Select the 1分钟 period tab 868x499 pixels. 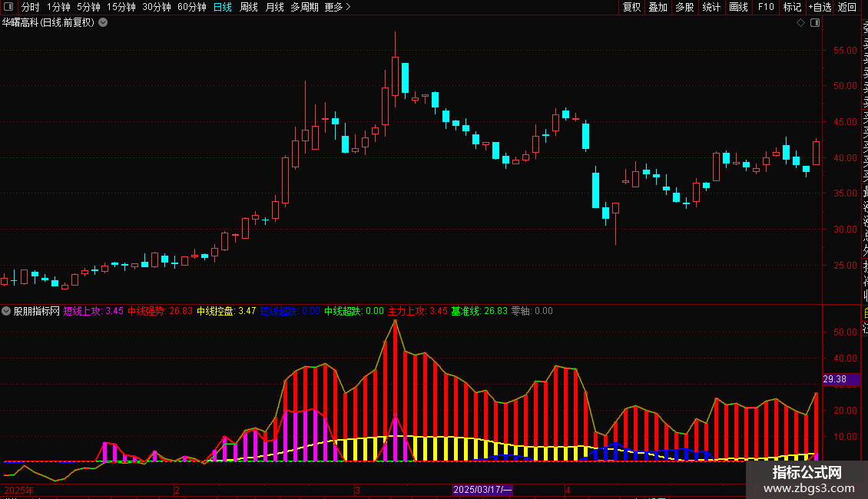(58, 7)
